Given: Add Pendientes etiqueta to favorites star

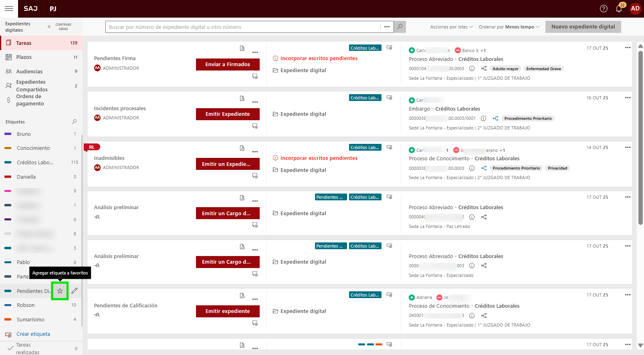Looking at the screenshot, I should (60, 291).
